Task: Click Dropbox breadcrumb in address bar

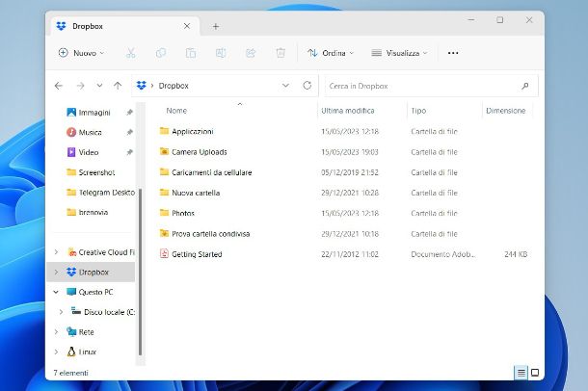Action: point(174,86)
